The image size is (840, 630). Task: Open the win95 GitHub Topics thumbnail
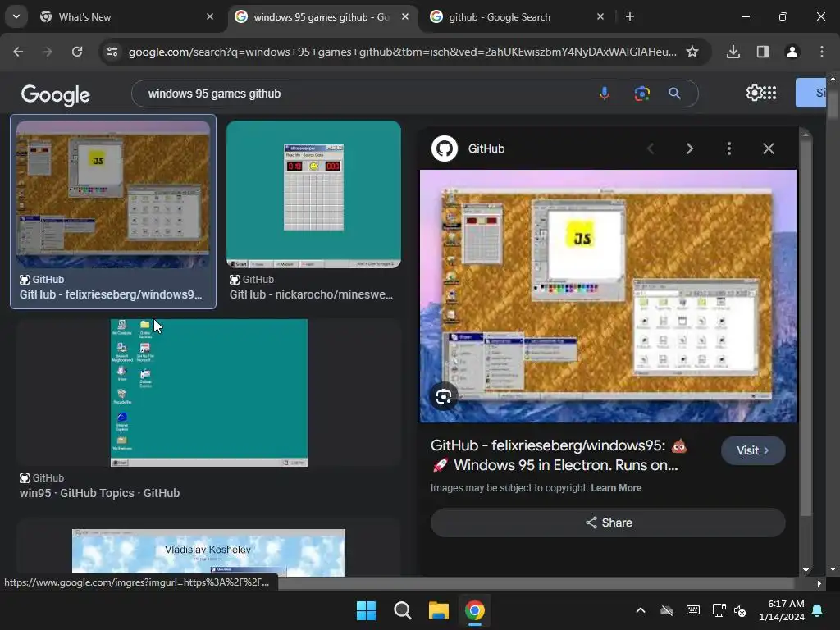click(x=209, y=393)
